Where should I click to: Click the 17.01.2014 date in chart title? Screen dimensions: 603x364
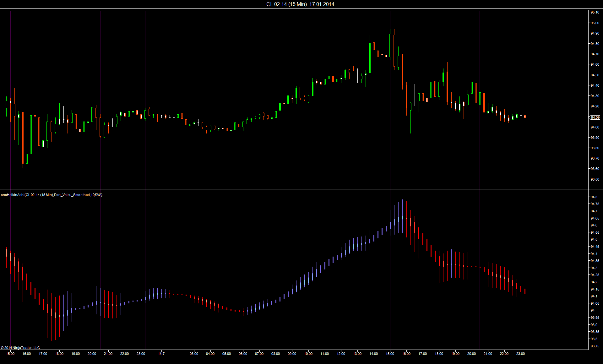pyautogui.click(x=322, y=4)
